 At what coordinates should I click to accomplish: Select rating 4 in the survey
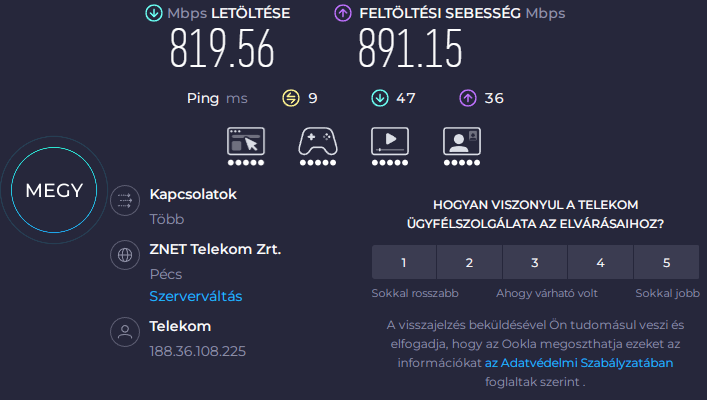pos(601,262)
